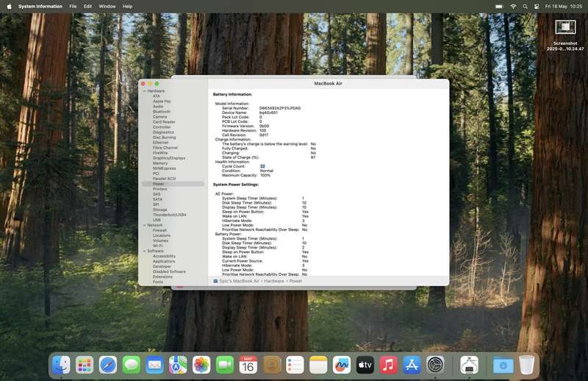The height and width of the screenshot is (381, 588).
Task: Open the Trash in the Dock
Action: pyautogui.click(x=526, y=365)
